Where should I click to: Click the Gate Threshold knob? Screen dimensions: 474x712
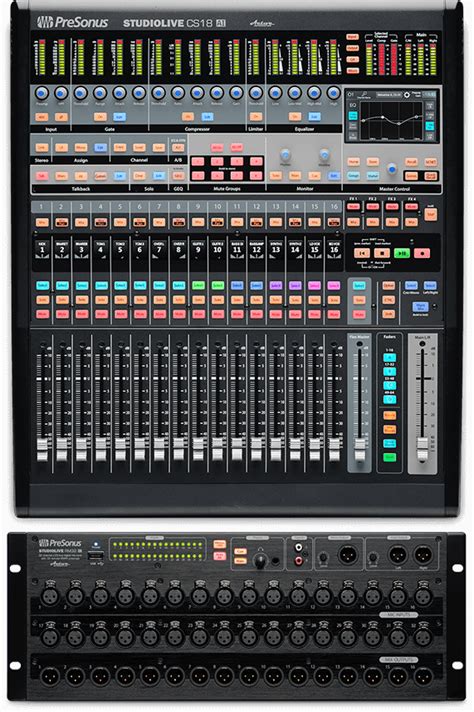[x=80, y=93]
